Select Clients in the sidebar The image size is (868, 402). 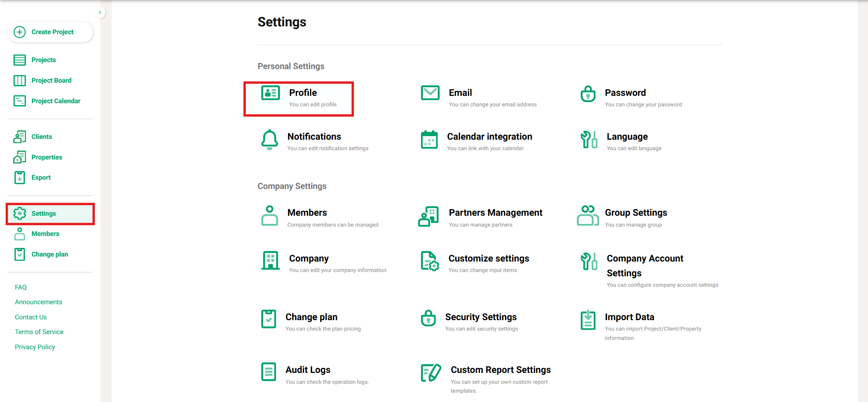point(41,137)
